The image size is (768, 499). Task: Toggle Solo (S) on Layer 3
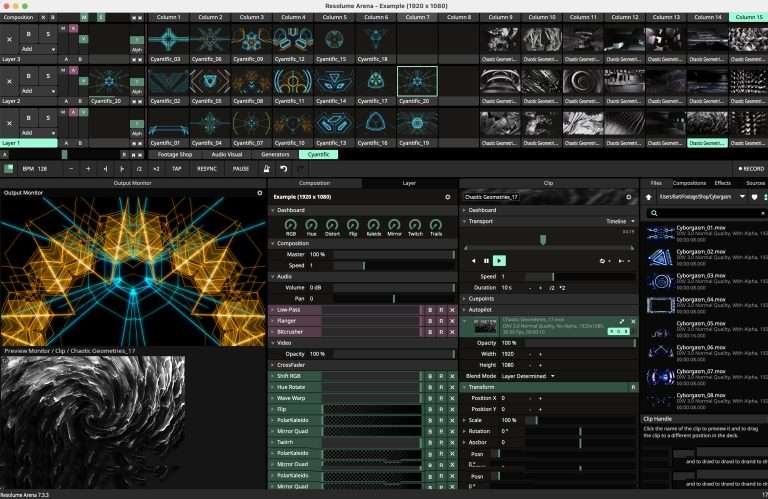(48, 34)
